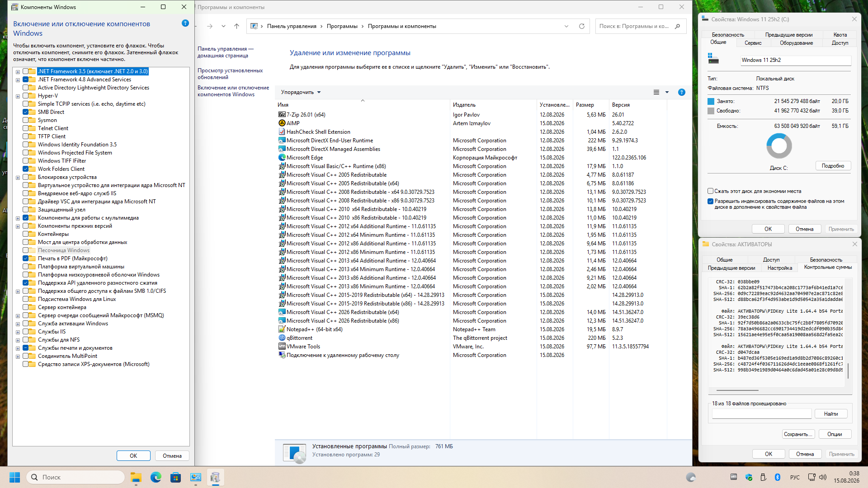Screen dimensions: 868x488
Task: Click the Найти button in checksums tab
Action: tap(831, 414)
